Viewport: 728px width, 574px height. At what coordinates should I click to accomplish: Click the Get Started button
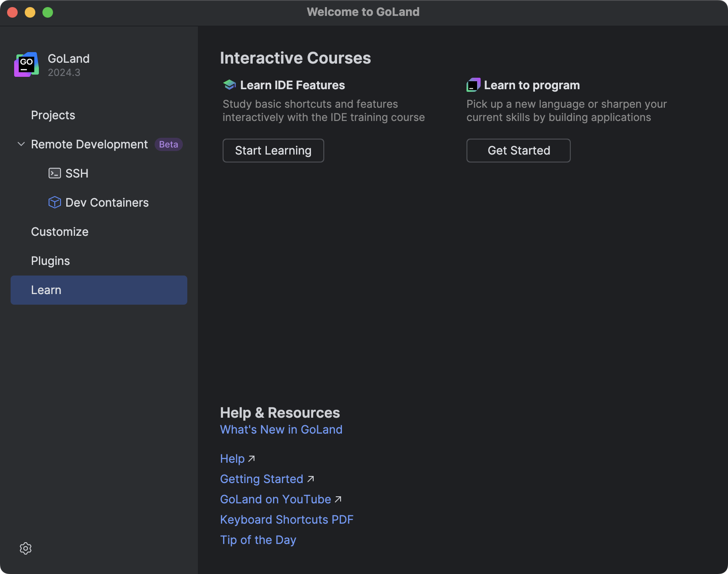[518, 151]
